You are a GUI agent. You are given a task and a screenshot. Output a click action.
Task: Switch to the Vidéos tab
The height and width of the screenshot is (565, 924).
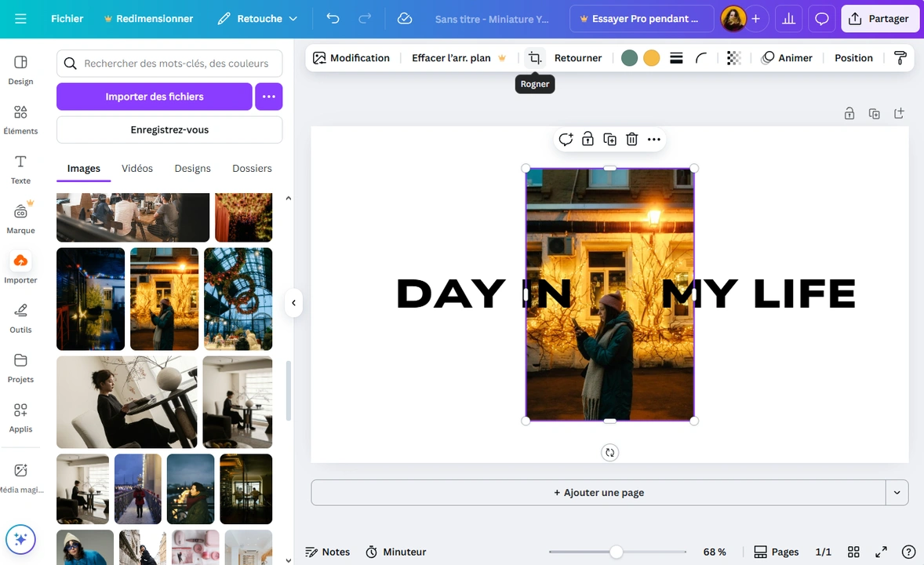(137, 168)
